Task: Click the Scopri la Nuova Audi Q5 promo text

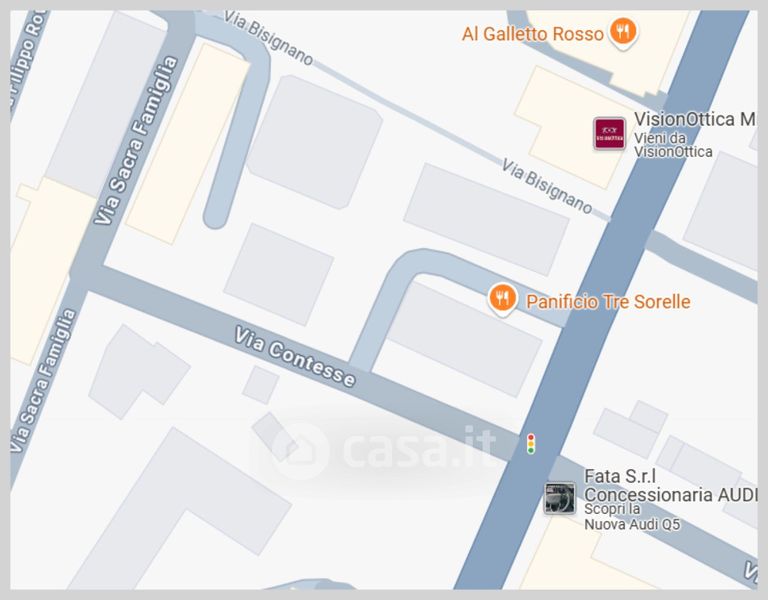Action: pyautogui.click(x=632, y=517)
